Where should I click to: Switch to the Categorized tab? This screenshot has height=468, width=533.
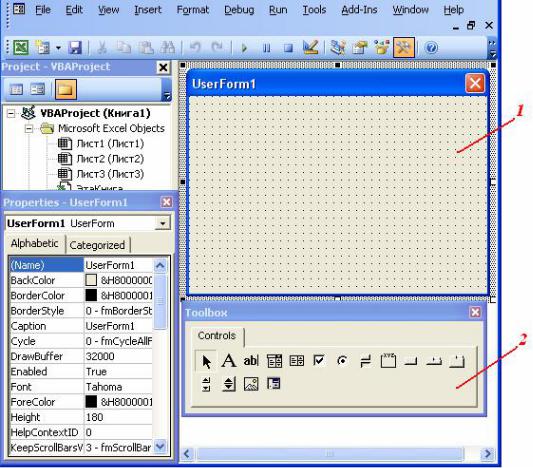[x=97, y=245]
